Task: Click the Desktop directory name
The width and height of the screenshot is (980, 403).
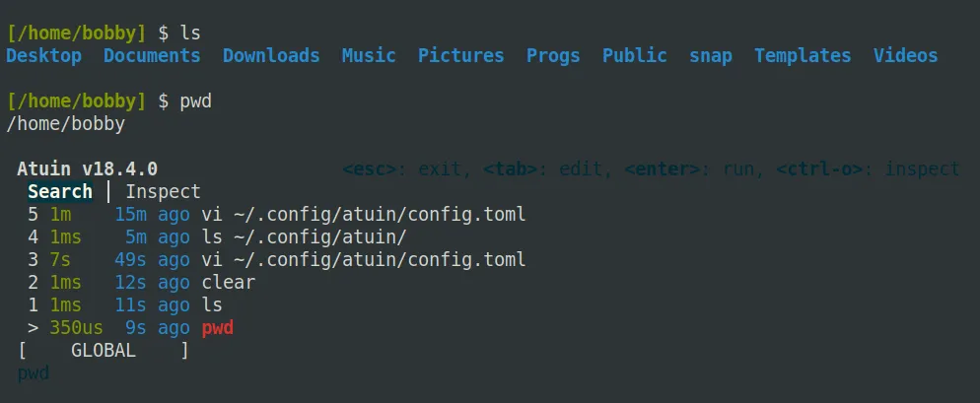Action: [43, 55]
